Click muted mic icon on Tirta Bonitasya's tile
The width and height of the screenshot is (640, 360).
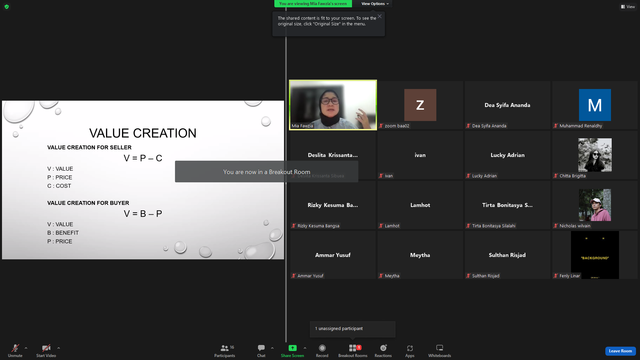coord(469,226)
